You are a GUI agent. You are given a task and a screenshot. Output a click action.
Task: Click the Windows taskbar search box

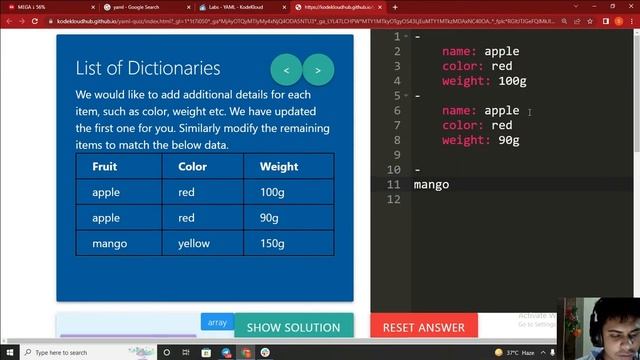(88, 352)
